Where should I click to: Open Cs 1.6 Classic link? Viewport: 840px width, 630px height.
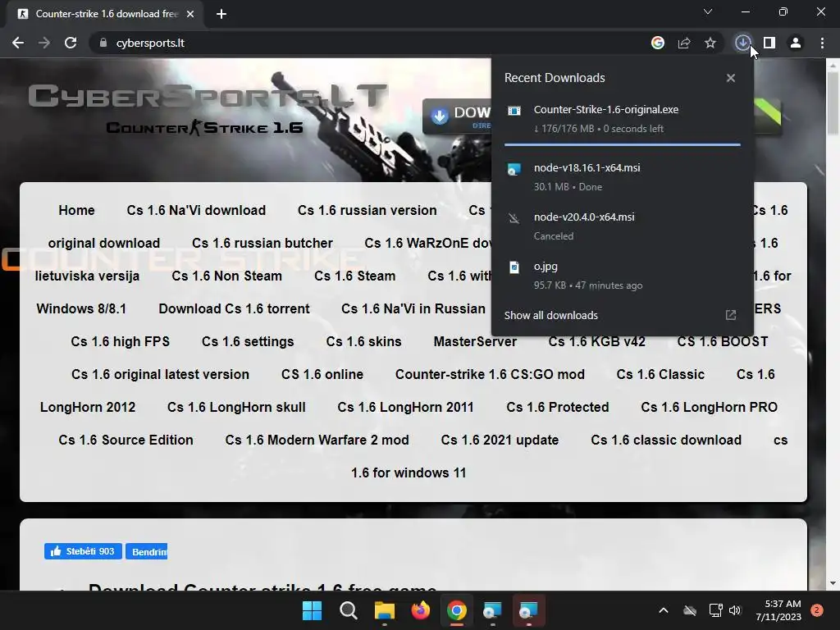(x=660, y=374)
